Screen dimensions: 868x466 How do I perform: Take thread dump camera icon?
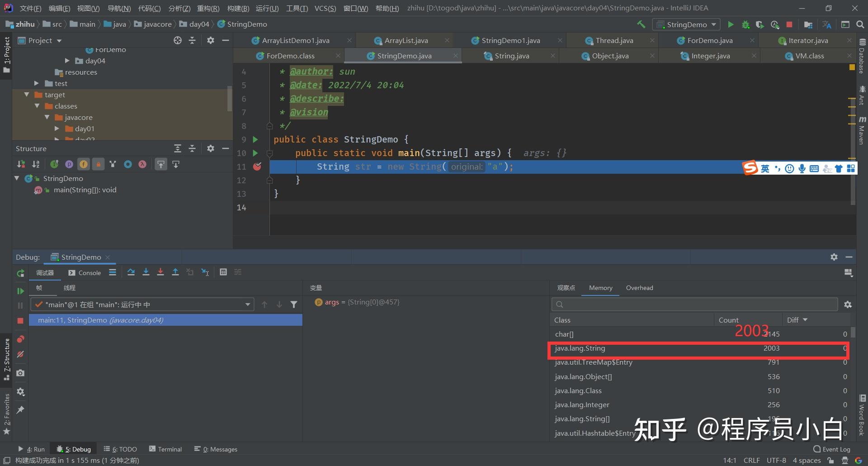pyautogui.click(x=20, y=373)
